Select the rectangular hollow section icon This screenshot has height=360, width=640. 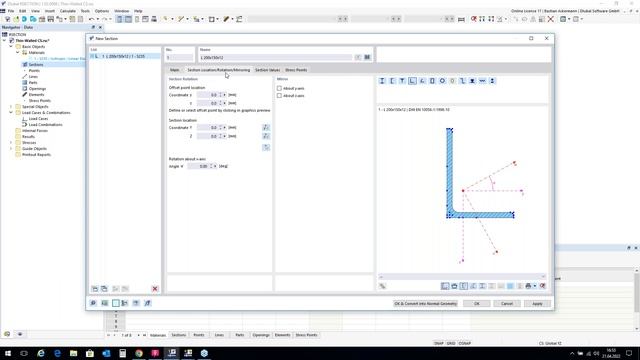pos(432,81)
